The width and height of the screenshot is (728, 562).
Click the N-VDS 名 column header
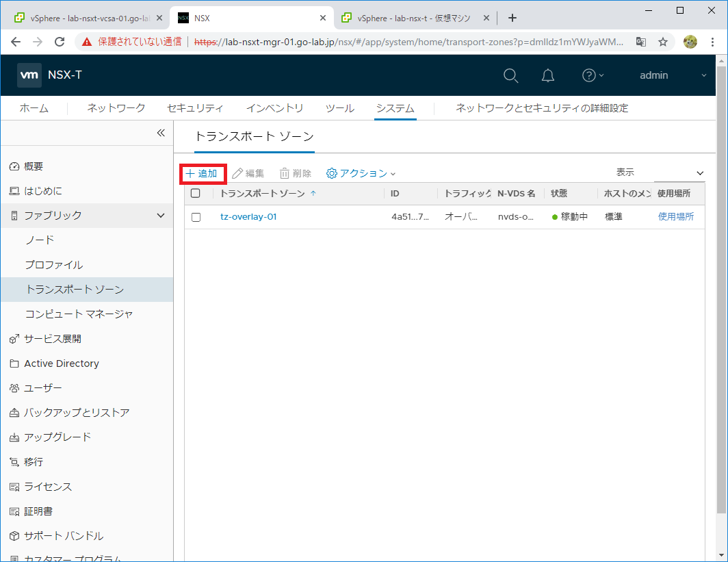click(517, 193)
